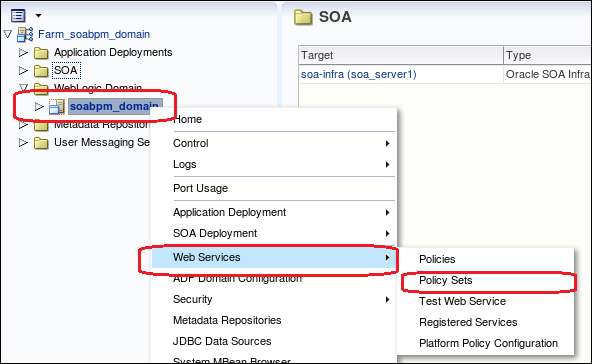Open Control submenu
The image size is (592, 364).
(274, 143)
